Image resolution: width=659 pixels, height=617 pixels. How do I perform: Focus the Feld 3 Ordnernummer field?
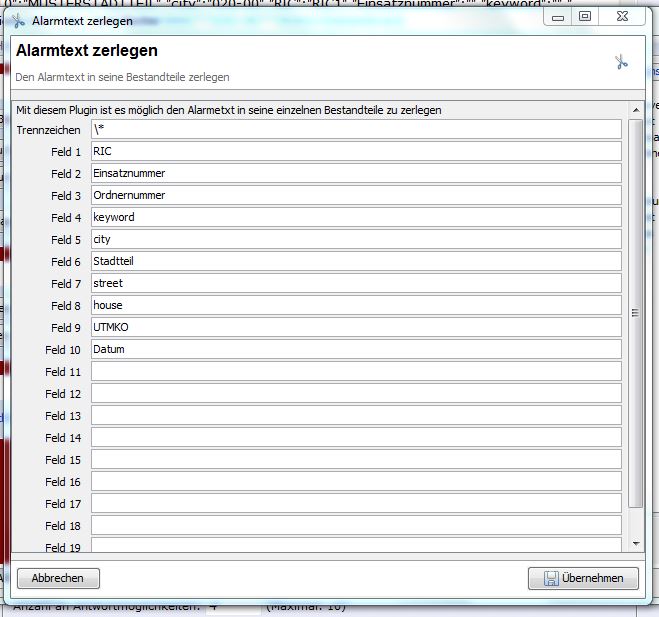[356, 196]
